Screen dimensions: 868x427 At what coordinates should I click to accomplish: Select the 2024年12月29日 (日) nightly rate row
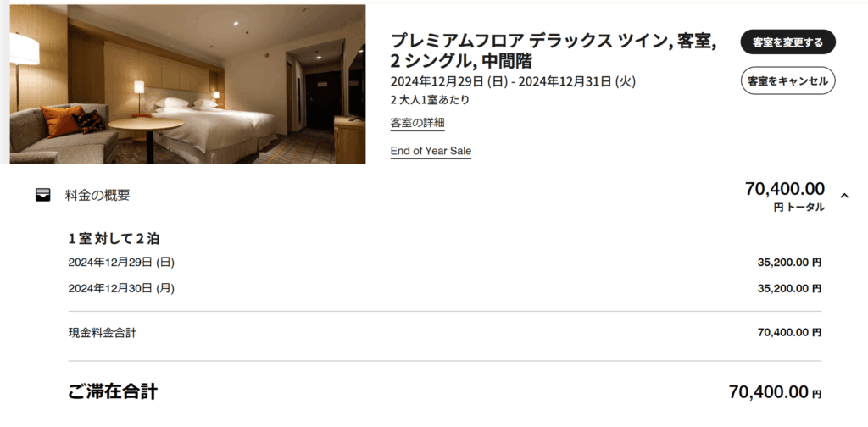click(x=444, y=262)
